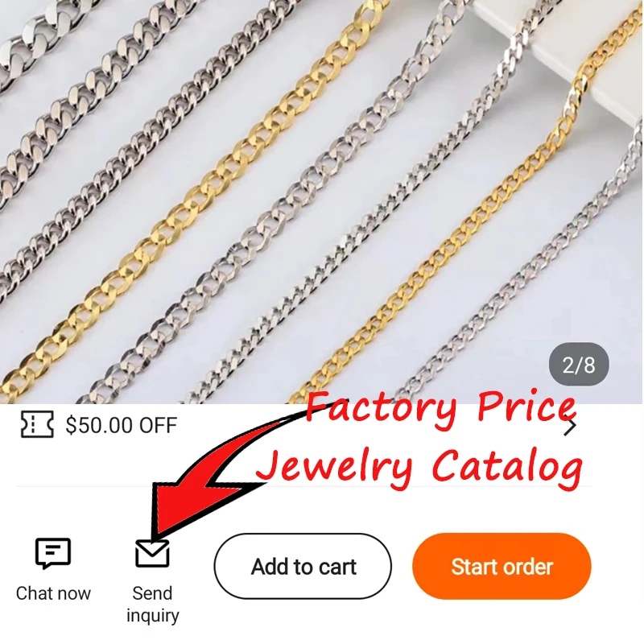Add the chain to cart
Screen dimensions: 644x644
pos(303,567)
